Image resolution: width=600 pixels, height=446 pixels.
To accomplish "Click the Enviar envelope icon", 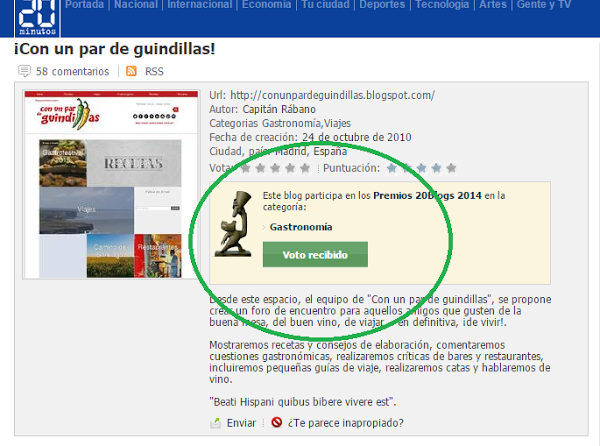I will tap(215, 423).
